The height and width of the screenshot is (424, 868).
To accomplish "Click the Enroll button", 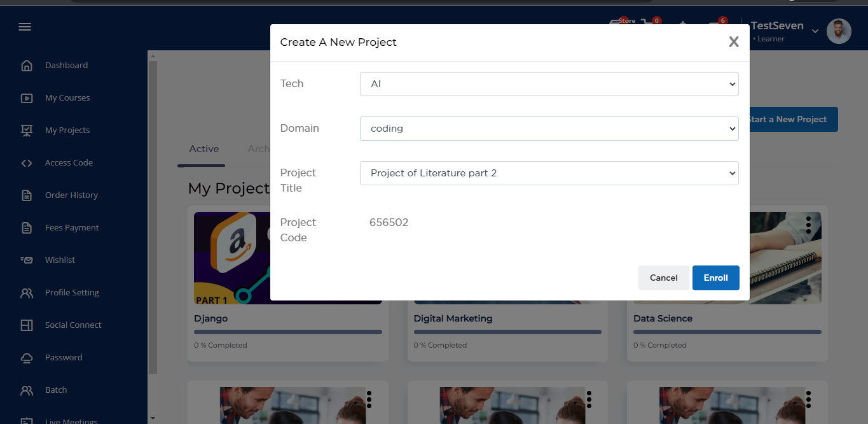I will (x=715, y=278).
